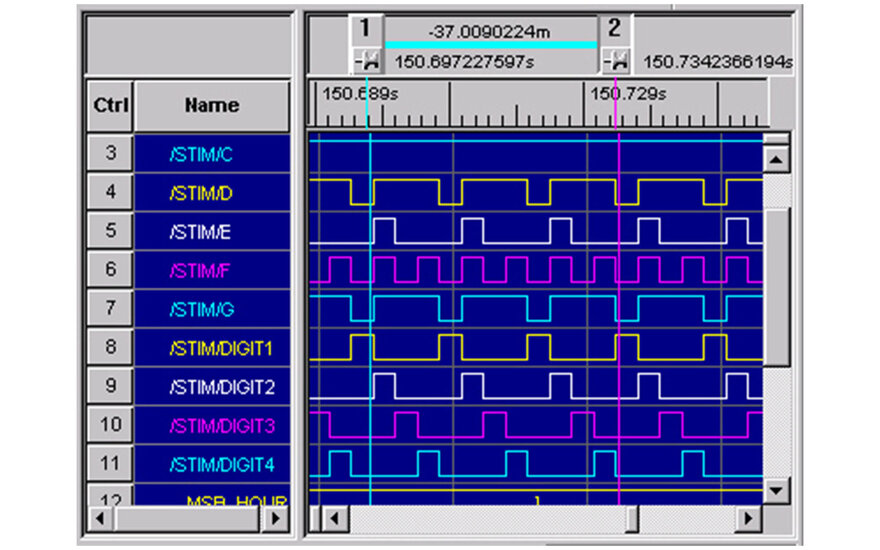
Task: Click Ctrl cell number 10
Action: coord(111,424)
